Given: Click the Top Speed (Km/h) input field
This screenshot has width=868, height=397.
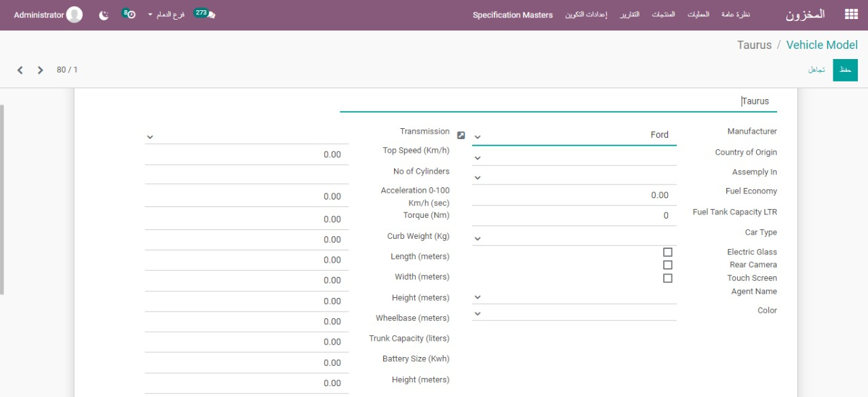Looking at the screenshot, I should point(247,155).
